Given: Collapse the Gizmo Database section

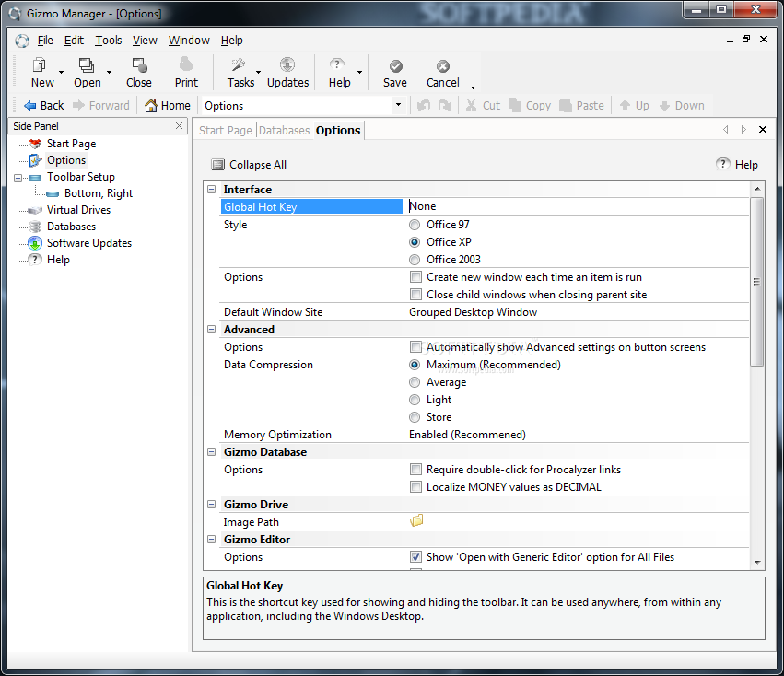Looking at the screenshot, I should click(212, 452).
